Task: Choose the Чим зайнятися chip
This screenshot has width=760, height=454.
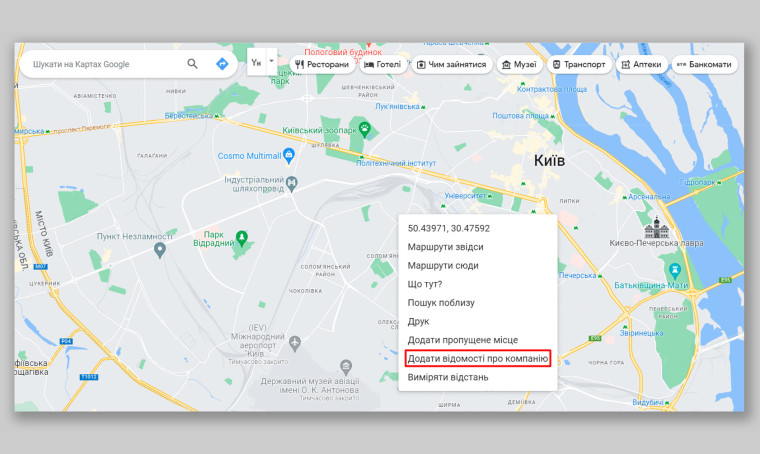Action: 452,64
